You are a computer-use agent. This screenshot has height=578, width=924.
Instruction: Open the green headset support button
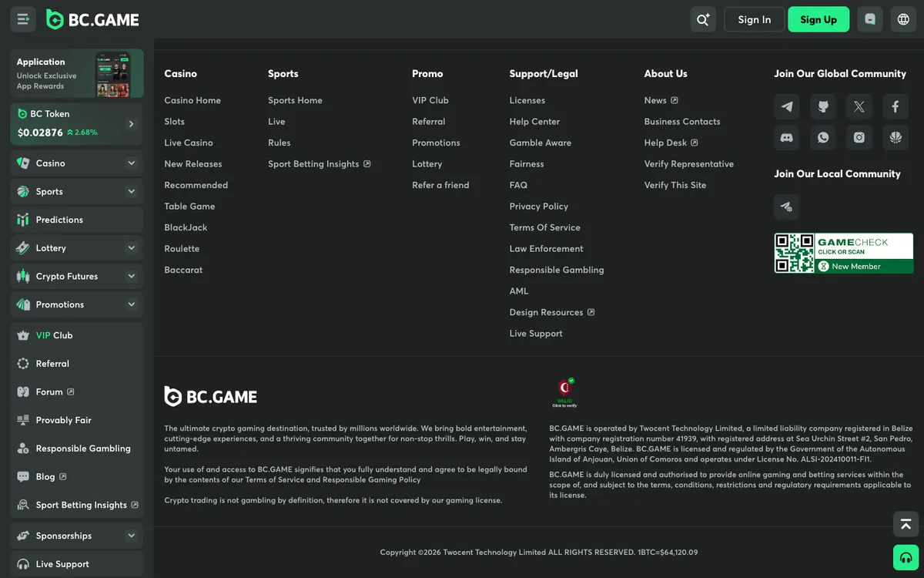click(906, 556)
